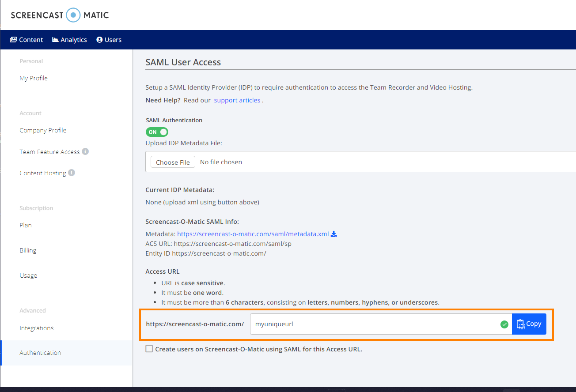Open Team Feature Access settings
The height and width of the screenshot is (392, 576).
[x=49, y=151]
